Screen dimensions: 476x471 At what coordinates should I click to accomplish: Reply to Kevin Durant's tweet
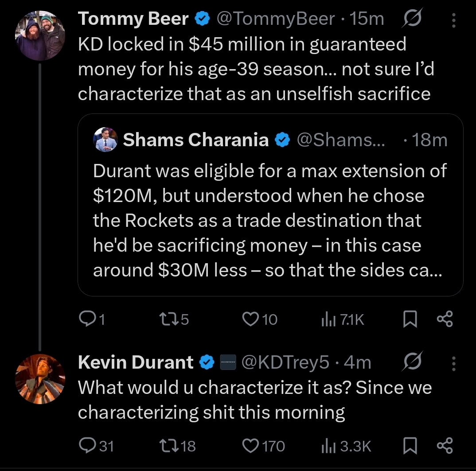85,445
